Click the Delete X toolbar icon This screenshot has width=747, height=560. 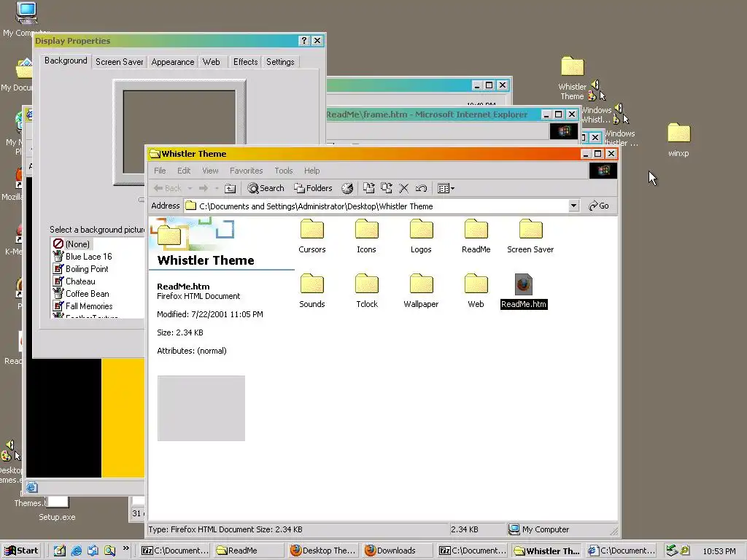(x=403, y=189)
